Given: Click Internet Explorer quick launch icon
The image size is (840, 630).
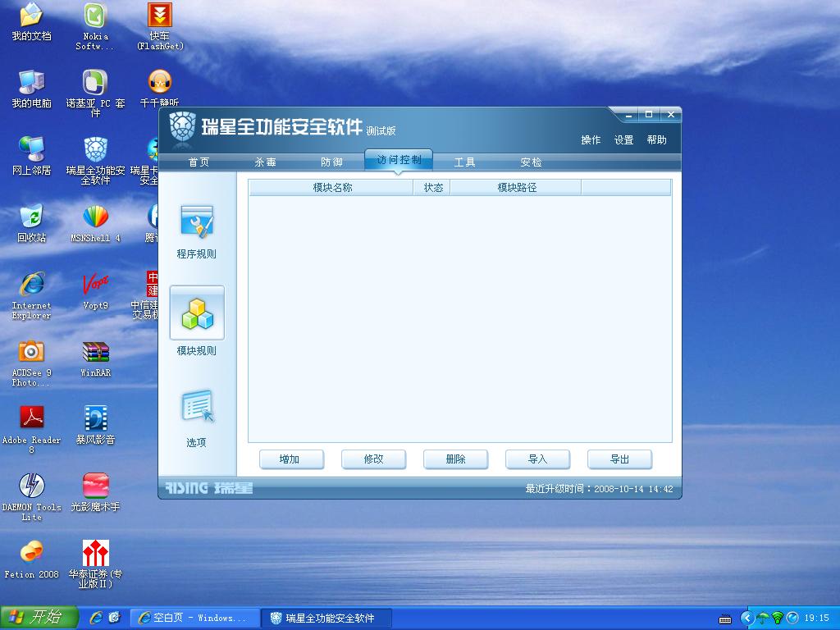Looking at the screenshot, I should coord(97,618).
